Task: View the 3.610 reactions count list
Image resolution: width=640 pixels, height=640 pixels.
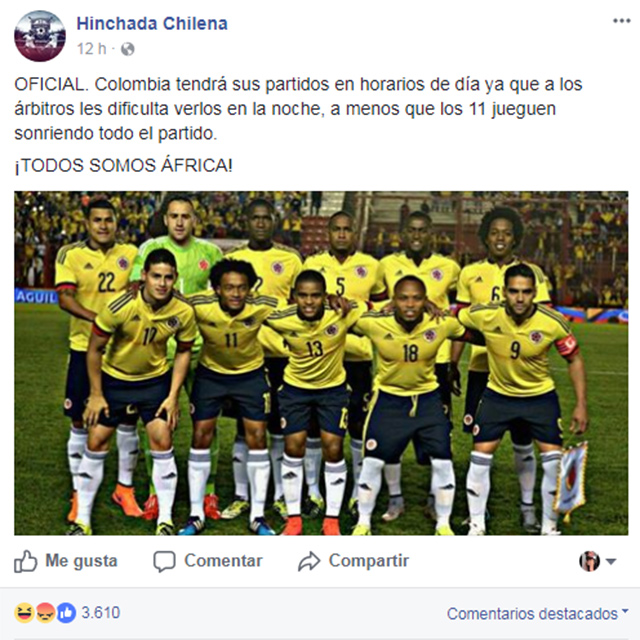Action: point(101,613)
